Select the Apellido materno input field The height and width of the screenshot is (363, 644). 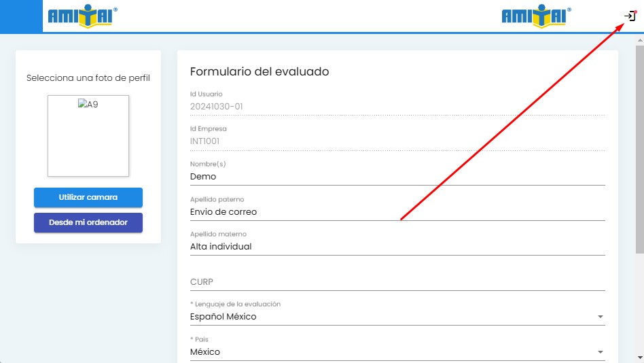coord(397,247)
